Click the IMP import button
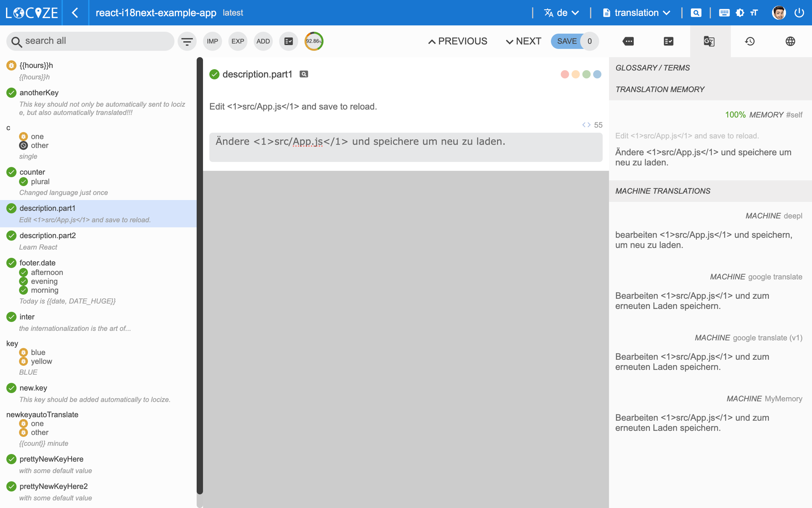The height and width of the screenshot is (508, 812). (212, 41)
